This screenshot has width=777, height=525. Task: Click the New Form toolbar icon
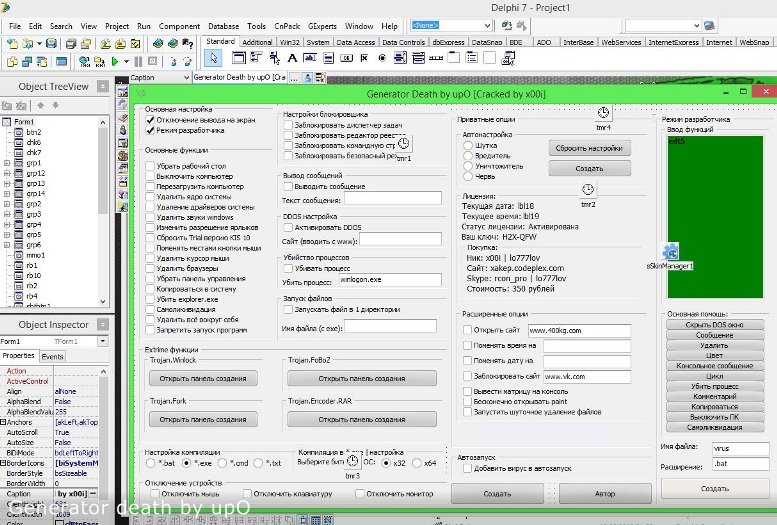(61, 61)
